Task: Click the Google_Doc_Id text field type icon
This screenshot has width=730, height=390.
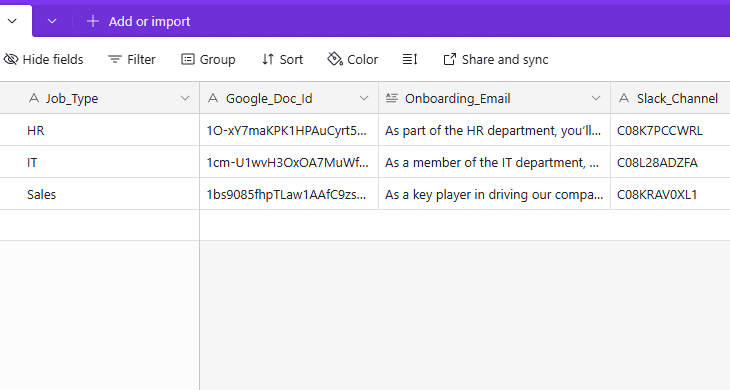Action: pyautogui.click(x=213, y=98)
